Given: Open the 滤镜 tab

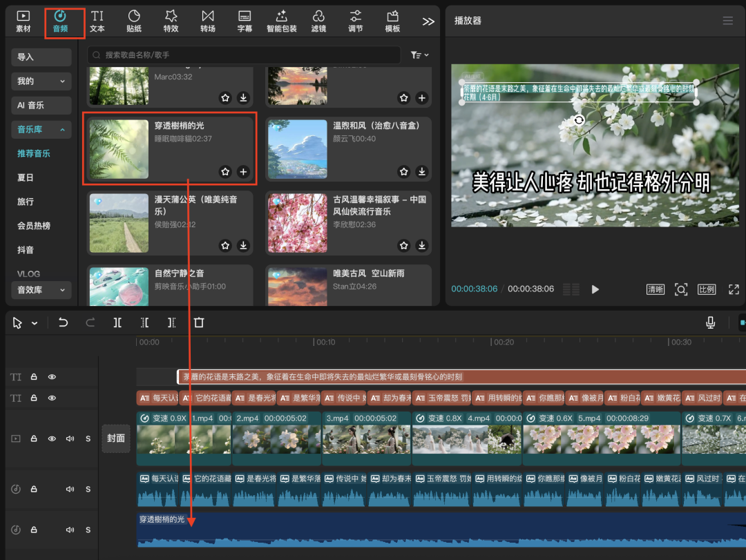Looking at the screenshot, I should pyautogui.click(x=318, y=21).
